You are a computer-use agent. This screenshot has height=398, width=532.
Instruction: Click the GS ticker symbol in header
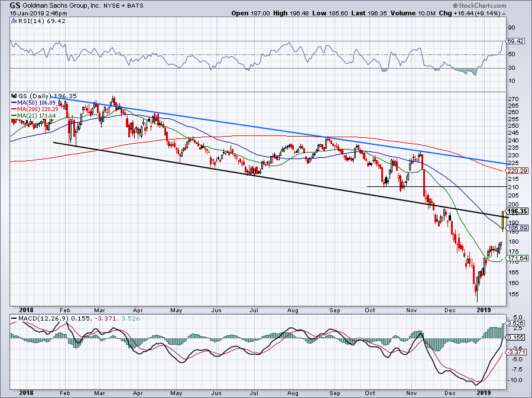[x=15, y=5]
